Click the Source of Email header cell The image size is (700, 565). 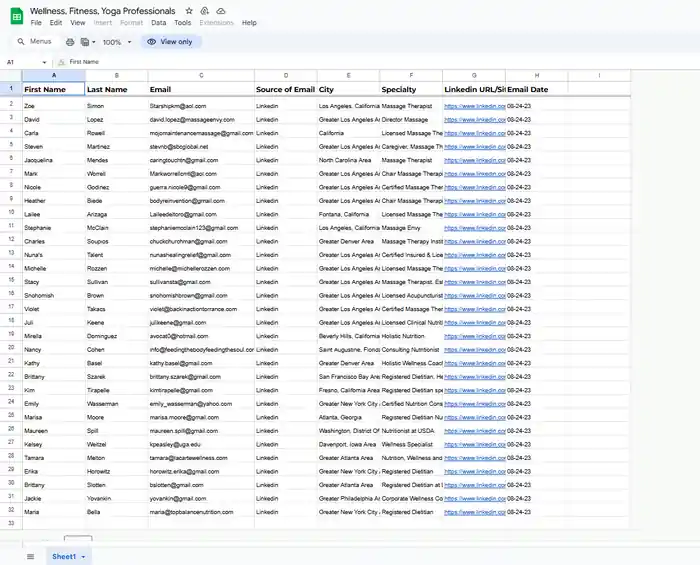pos(286,89)
